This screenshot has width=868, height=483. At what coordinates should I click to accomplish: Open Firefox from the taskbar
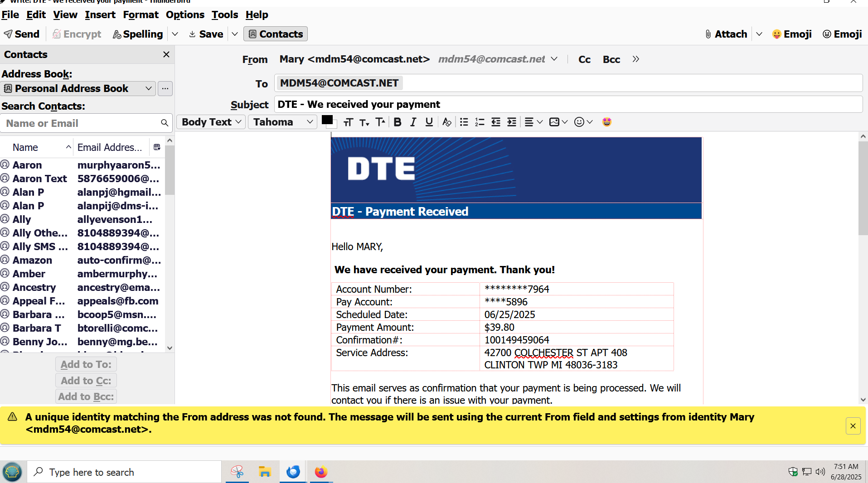tap(321, 472)
